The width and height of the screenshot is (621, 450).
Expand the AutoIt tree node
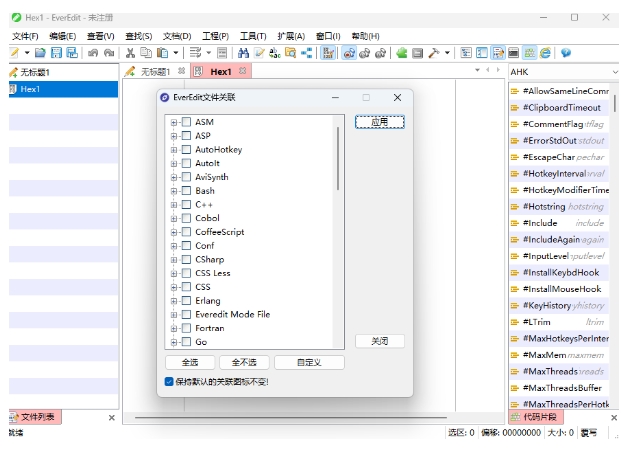coord(173,163)
